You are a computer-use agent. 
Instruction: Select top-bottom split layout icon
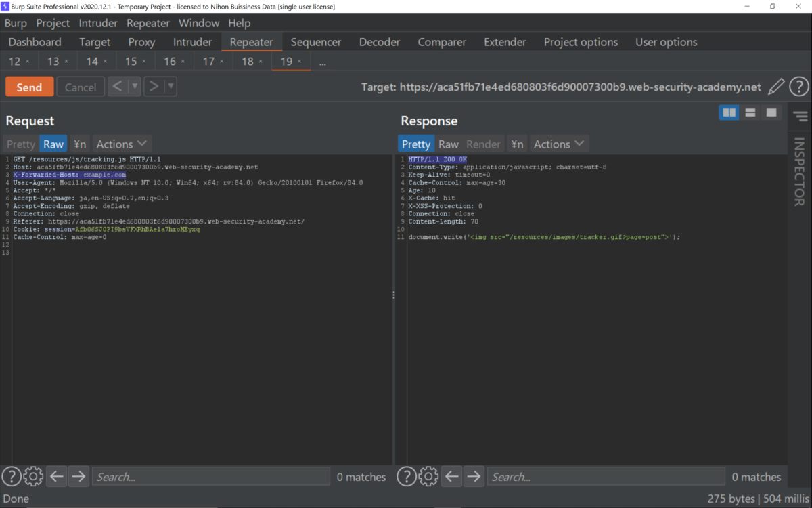750,112
